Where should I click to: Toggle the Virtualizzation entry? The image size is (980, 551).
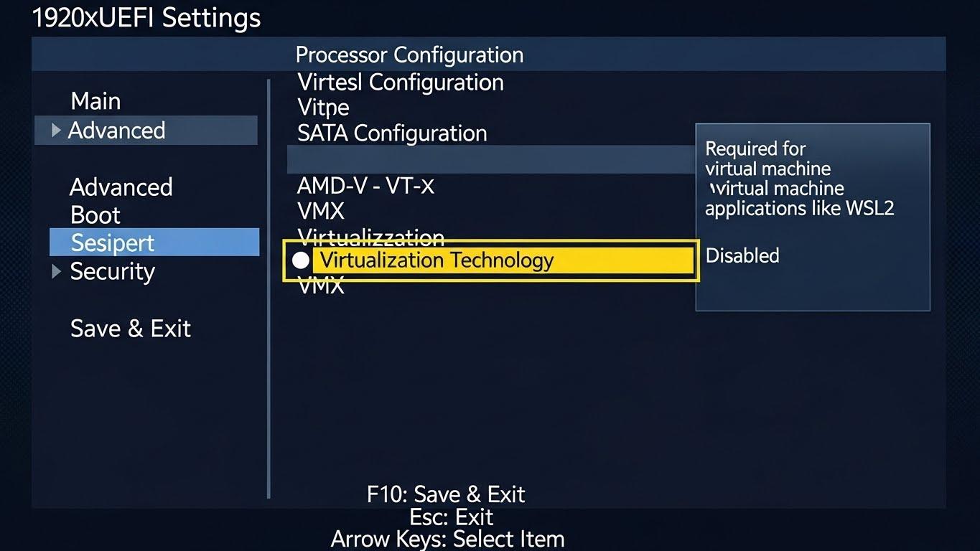(x=370, y=237)
